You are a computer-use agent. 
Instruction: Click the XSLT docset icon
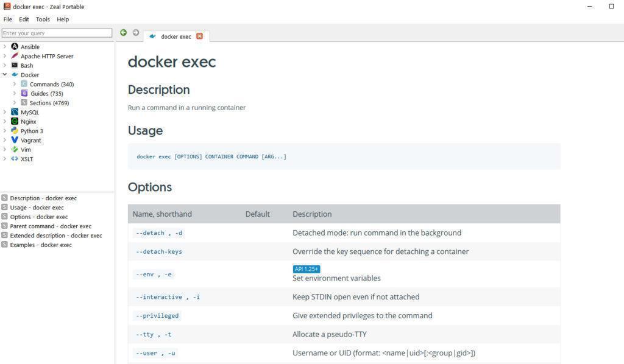point(15,158)
